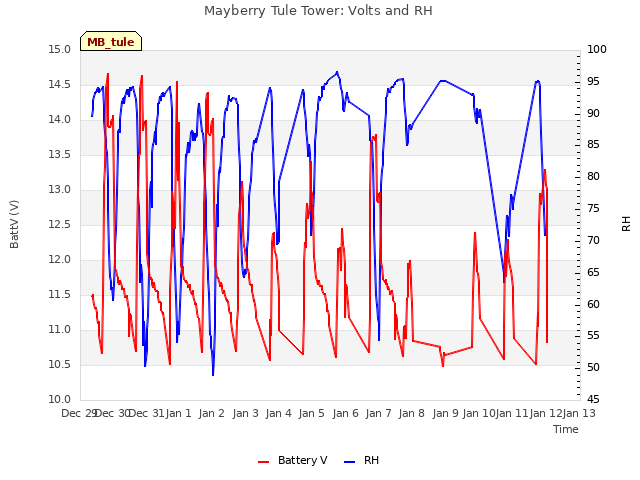Click the 13.0 voltage axis value
640x480 pixels.
(x=59, y=189)
